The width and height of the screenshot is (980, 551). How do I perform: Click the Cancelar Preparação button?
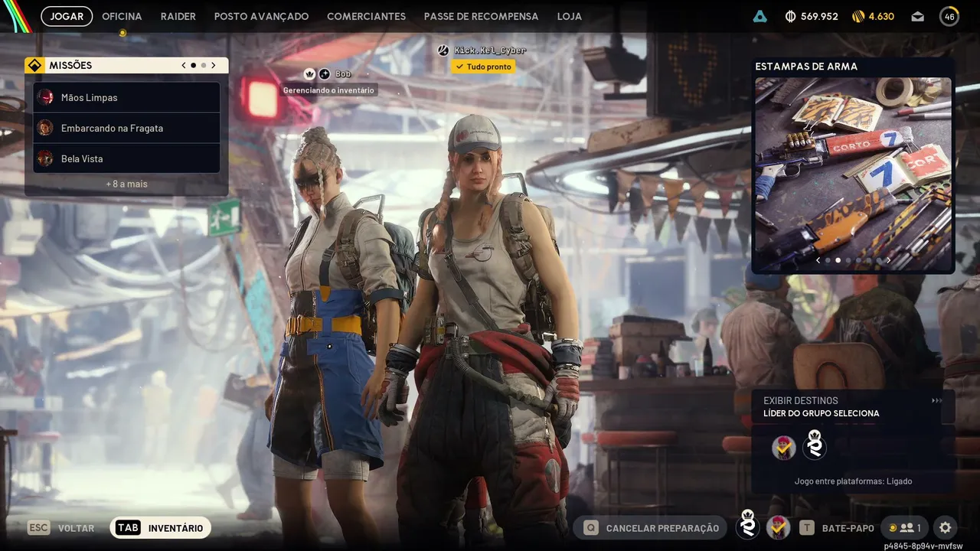[x=652, y=527]
